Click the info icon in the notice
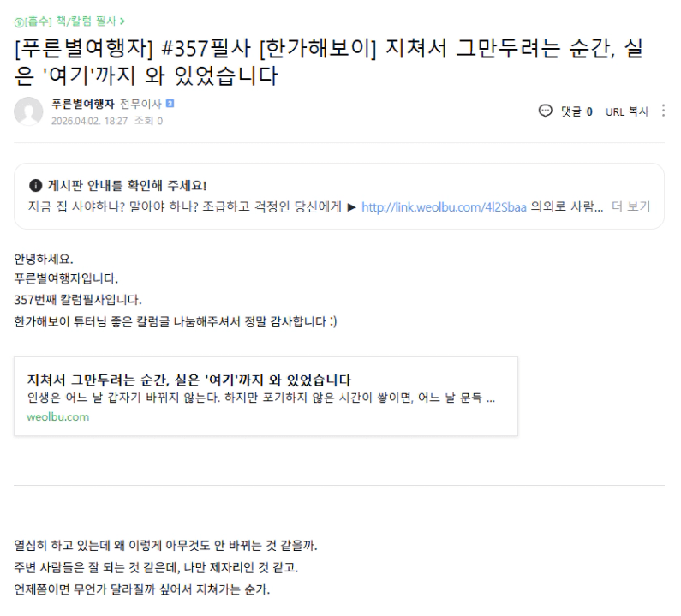 [35, 185]
